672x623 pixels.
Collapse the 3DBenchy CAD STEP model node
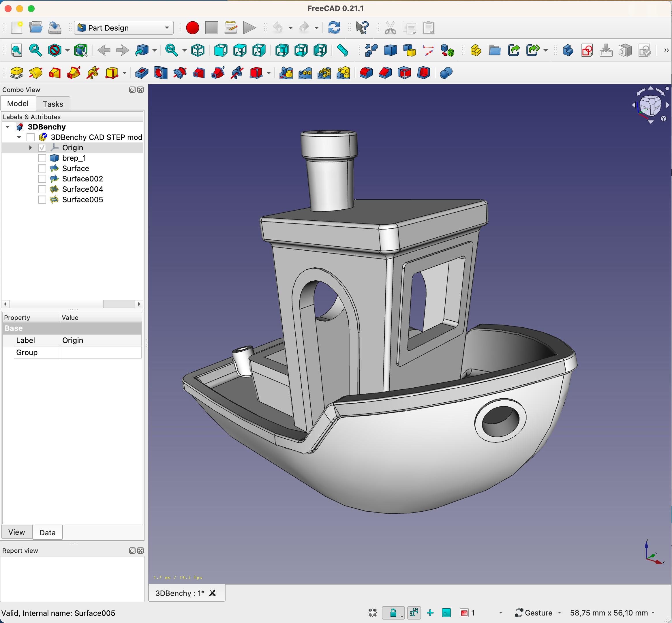click(19, 137)
